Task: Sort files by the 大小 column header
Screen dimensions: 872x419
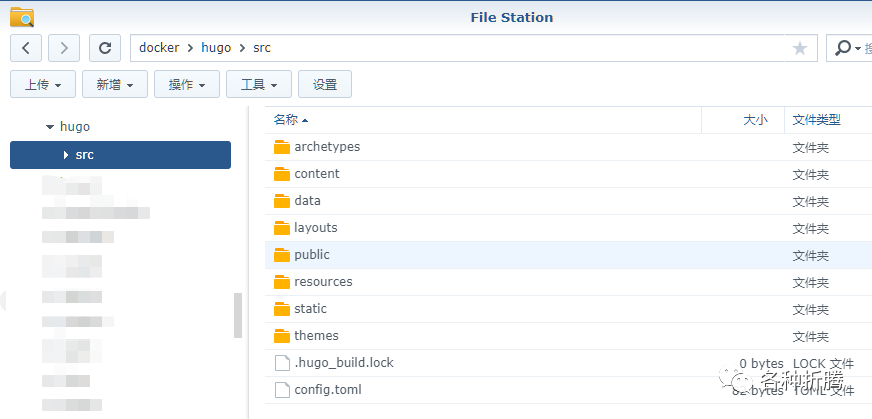Action: 755,120
